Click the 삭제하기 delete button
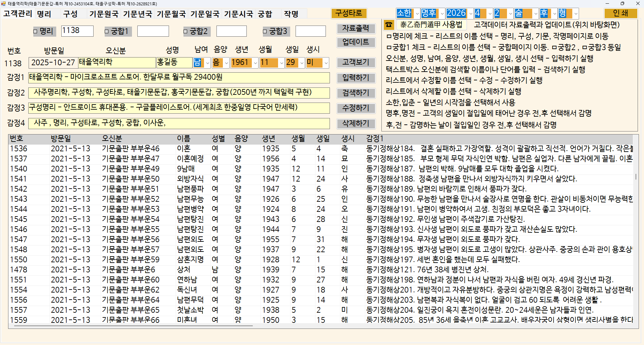Screen dimensions: 644x345 355,123
